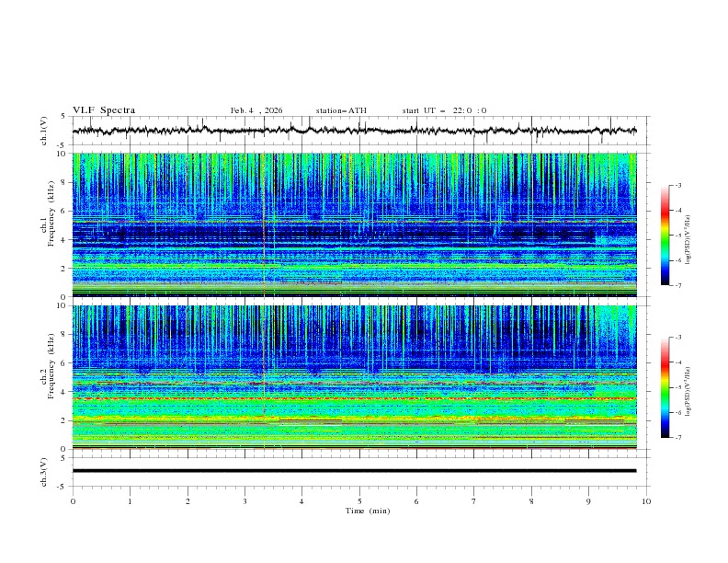Screen dimensions: 728x563
Task: Click time axis tick label "3"
Action: tap(245, 501)
